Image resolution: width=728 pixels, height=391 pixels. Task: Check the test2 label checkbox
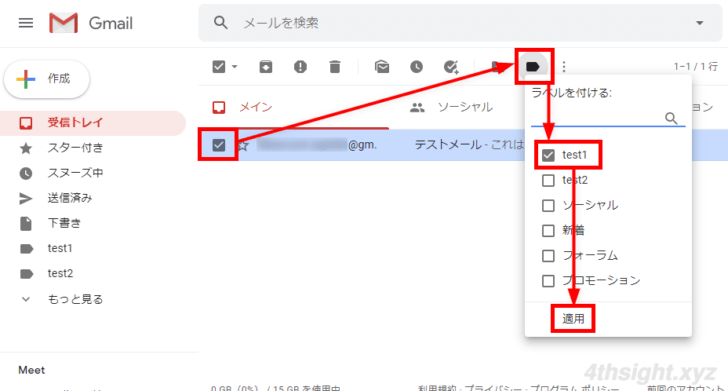point(548,180)
